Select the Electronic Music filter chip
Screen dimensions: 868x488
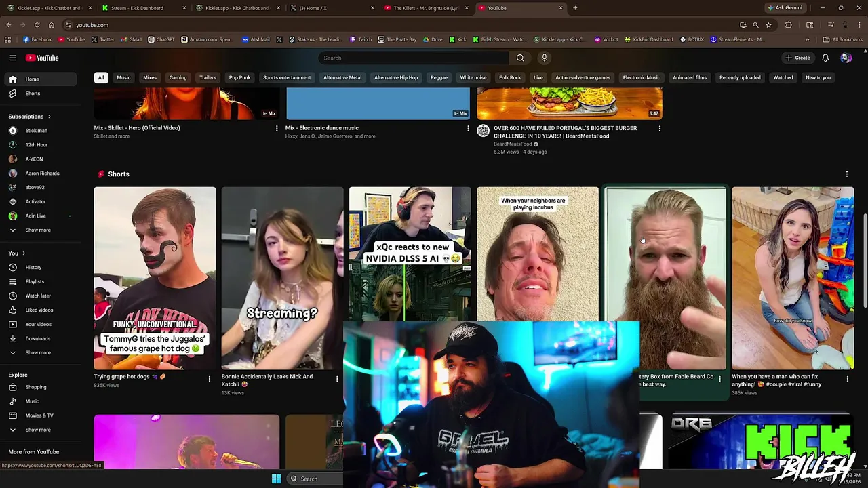pyautogui.click(x=642, y=77)
